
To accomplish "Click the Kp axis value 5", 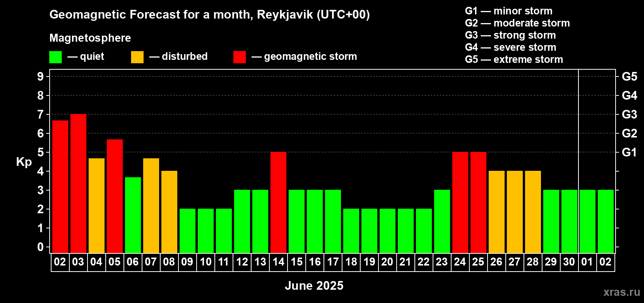I will [x=41, y=152].
